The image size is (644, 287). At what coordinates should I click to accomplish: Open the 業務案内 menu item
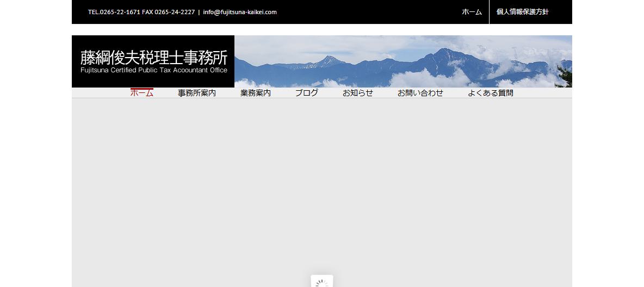point(256,93)
